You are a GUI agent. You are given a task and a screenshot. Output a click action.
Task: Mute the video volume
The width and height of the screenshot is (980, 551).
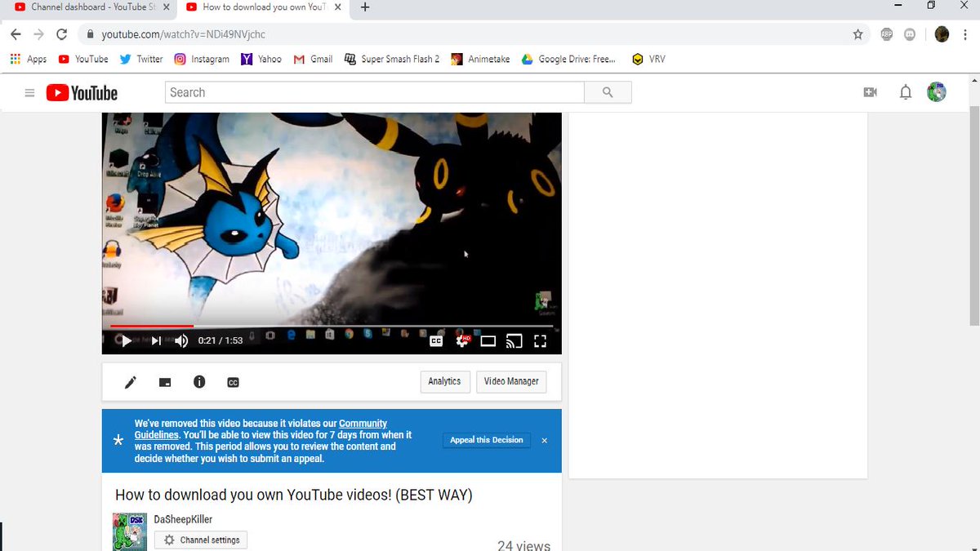click(x=181, y=341)
